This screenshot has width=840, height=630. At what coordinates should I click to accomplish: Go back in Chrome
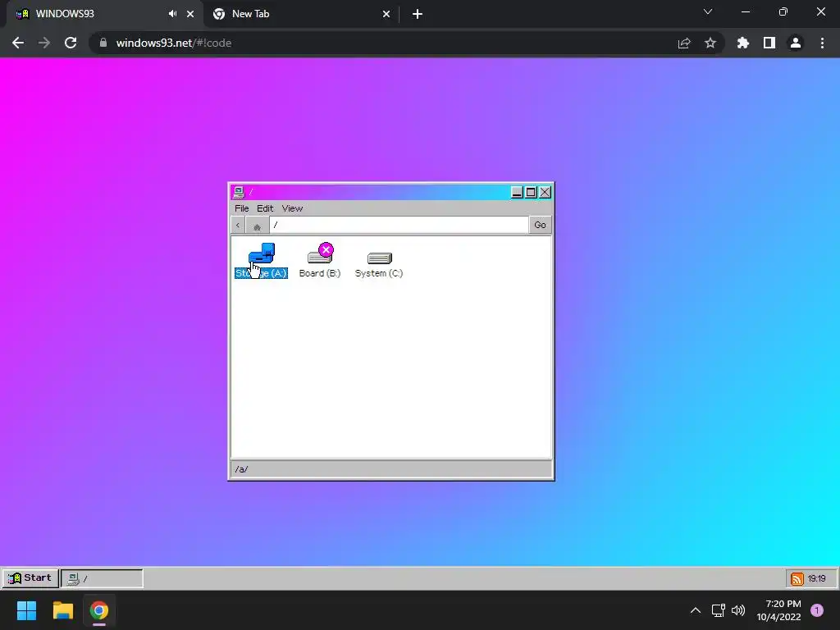tap(18, 43)
